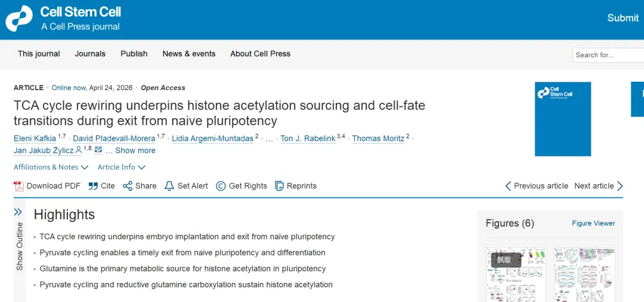Click highlight 'Pyruvate cycling enables a timely exit'

(x=182, y=252)
